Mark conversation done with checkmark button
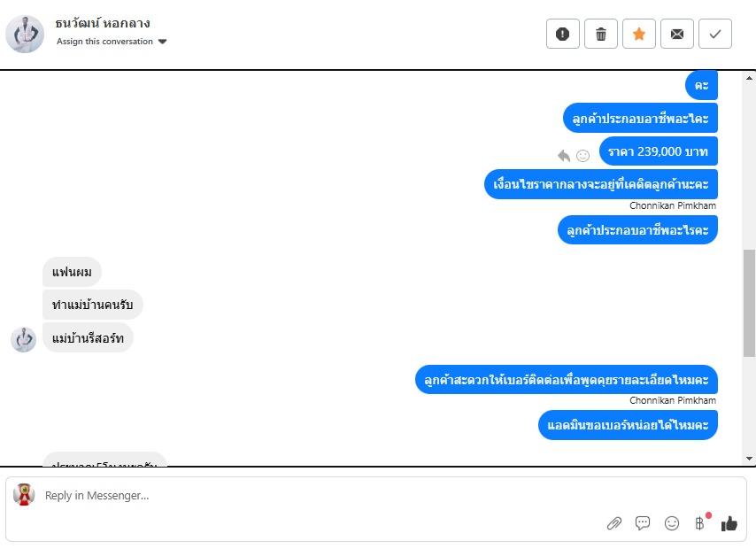 [x=715, y=34]
